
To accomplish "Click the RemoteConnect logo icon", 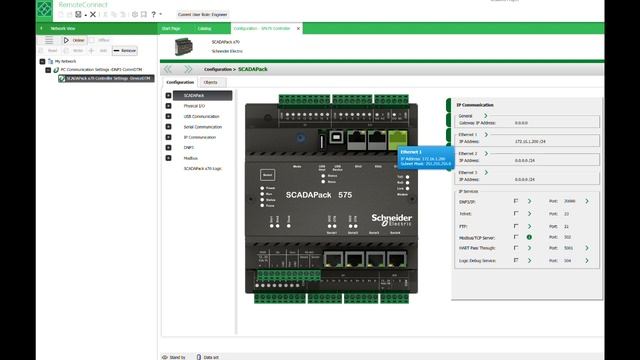I will click(44, 9).
